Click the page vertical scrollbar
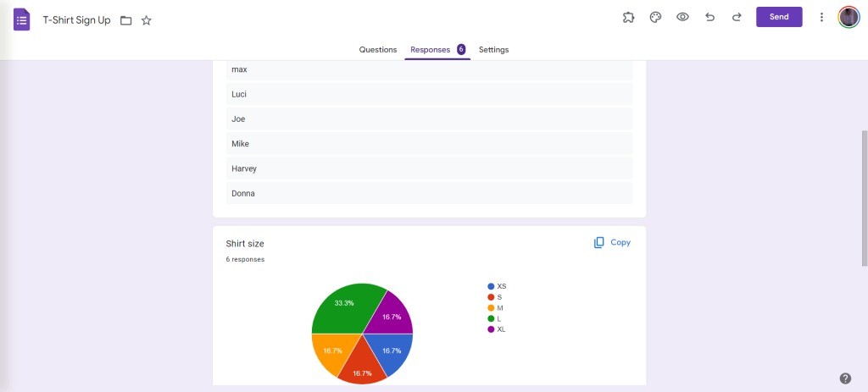 click(x=865, y=198)
